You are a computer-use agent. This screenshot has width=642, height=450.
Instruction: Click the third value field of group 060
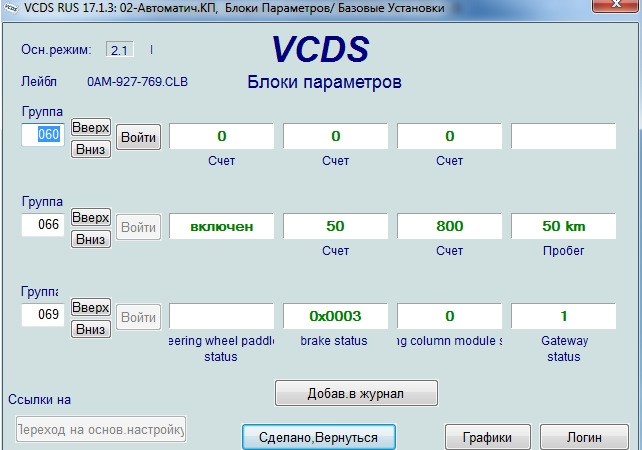coord(450,136)
